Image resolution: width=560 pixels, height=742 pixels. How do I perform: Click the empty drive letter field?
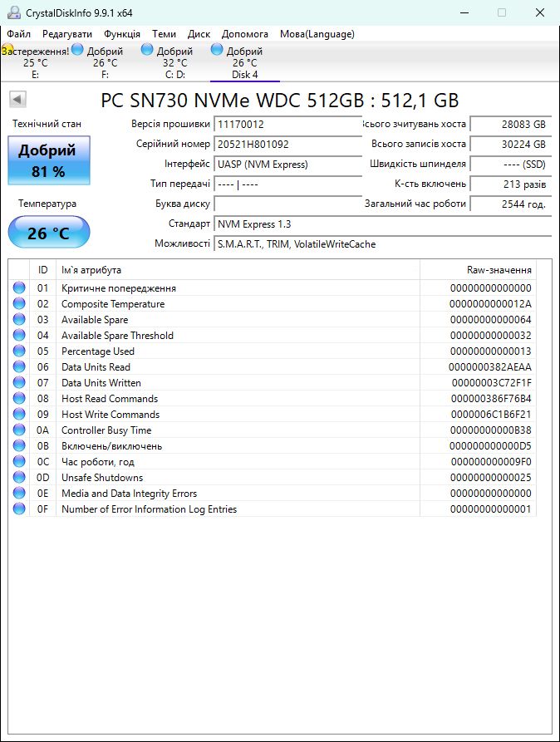(x=287, y=204)
